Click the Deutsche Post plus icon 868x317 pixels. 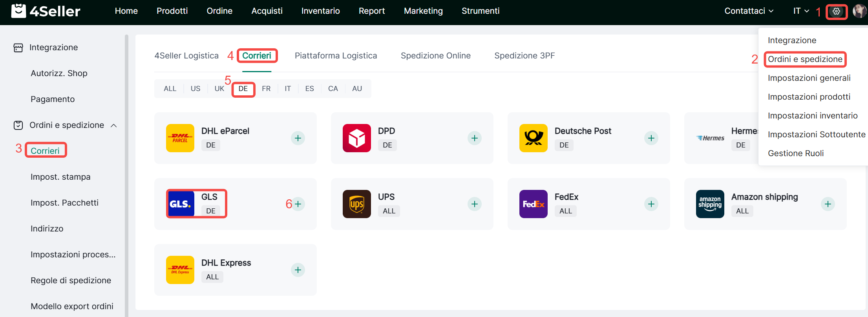coord(651,138)
